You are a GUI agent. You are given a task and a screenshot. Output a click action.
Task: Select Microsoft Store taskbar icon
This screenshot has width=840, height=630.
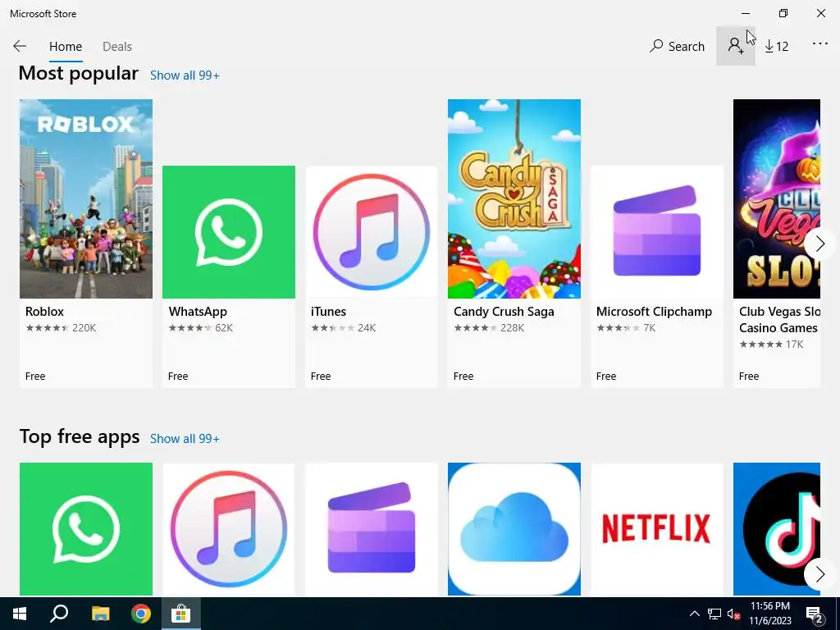181,614
